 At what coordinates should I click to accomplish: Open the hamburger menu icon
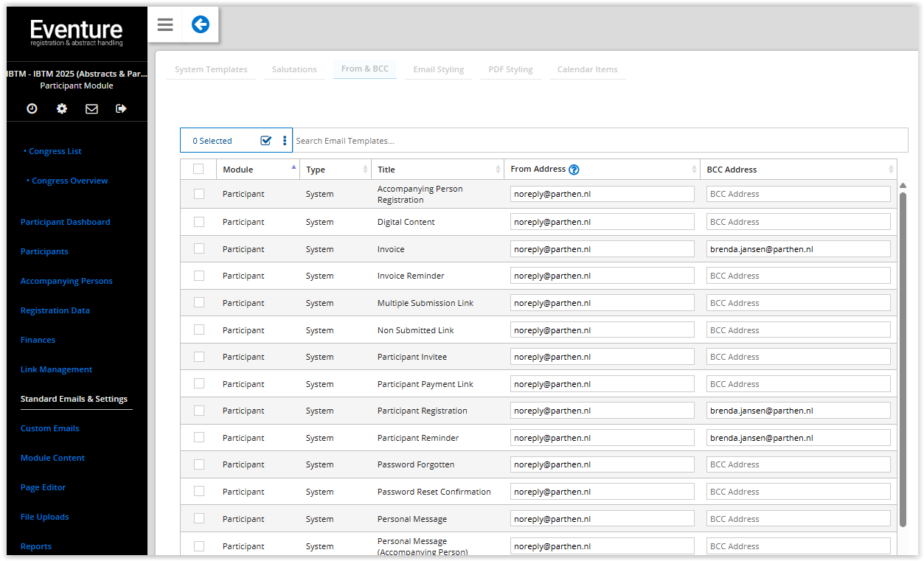(165, 24)
